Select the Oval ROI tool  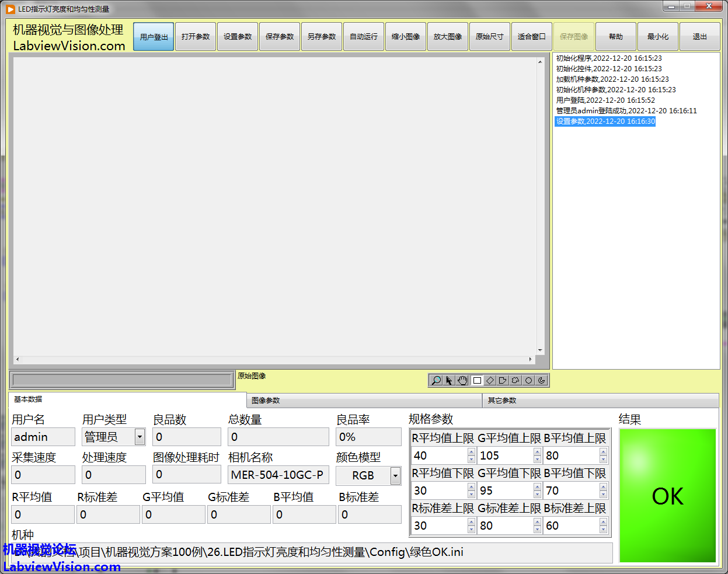(528, 381)
